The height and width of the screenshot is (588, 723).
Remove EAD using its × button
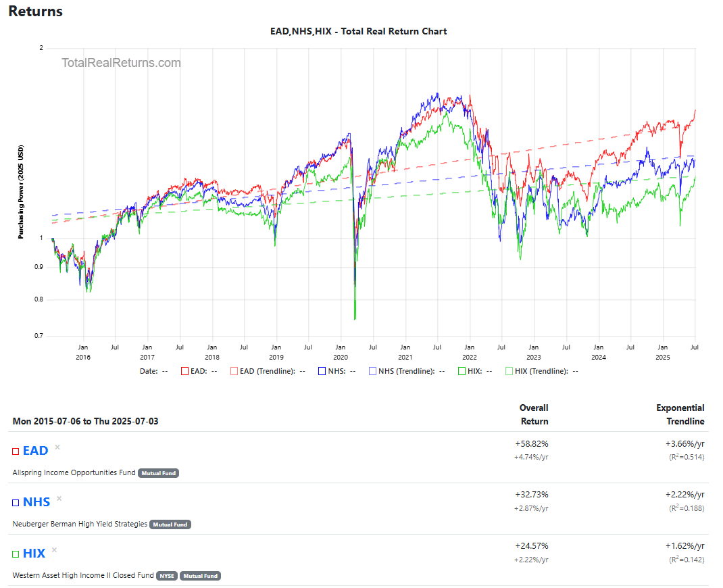57,447
